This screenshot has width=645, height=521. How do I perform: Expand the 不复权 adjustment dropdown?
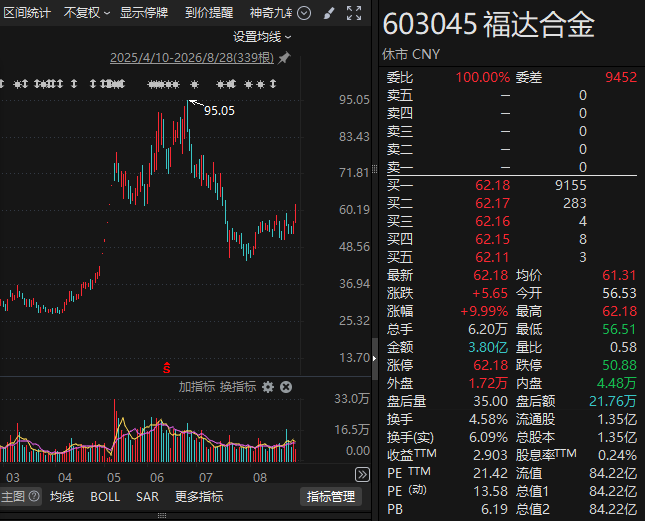(x=87, y=13)
